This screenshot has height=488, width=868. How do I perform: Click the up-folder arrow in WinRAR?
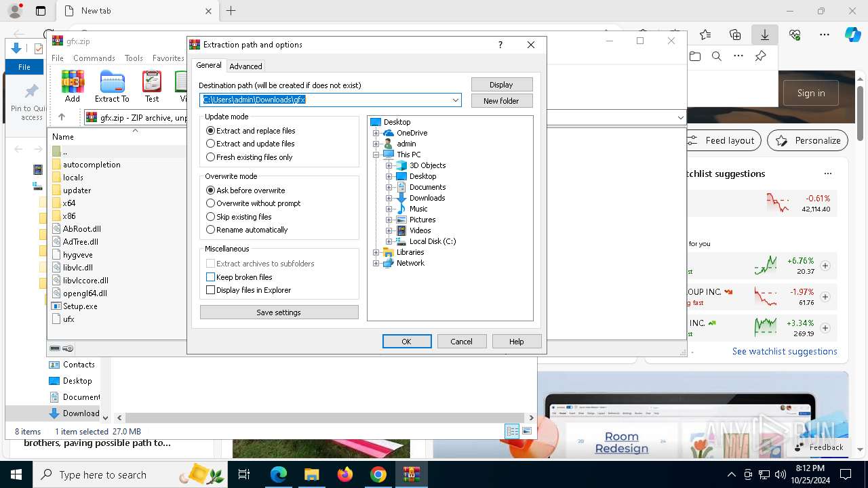point(62,117)
